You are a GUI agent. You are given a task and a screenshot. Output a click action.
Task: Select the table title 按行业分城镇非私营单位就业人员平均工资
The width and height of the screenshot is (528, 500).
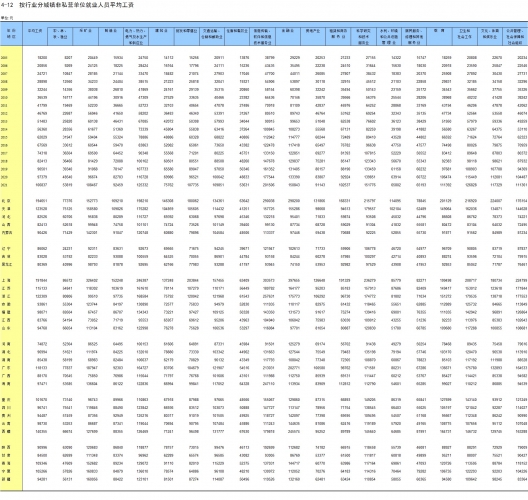pos(76,5)
